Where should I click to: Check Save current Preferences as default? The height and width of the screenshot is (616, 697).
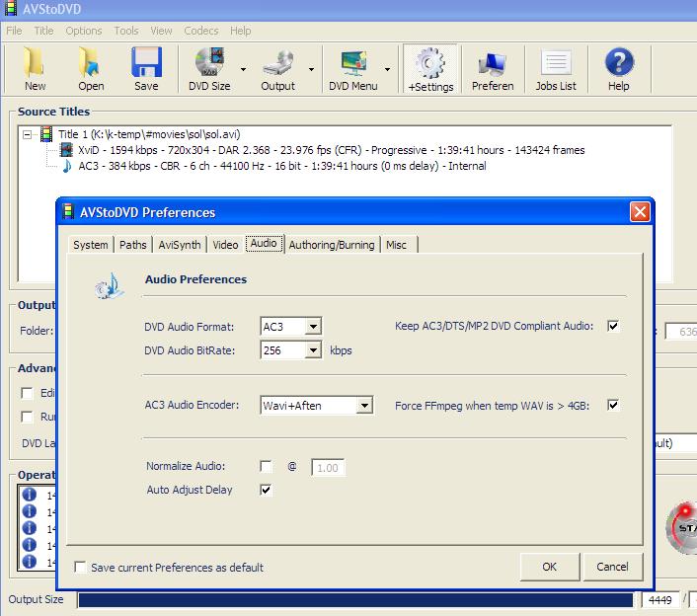click(80, 567)
